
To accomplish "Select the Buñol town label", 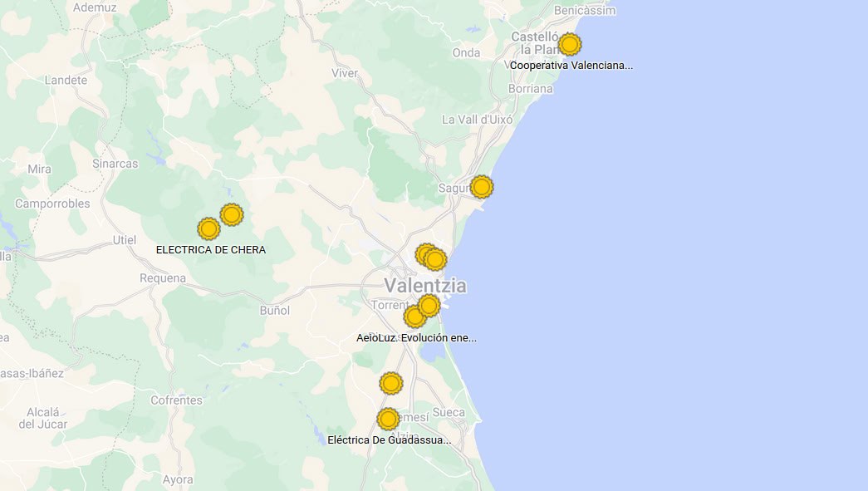I will pyautogui.click(x=275, y=311).
